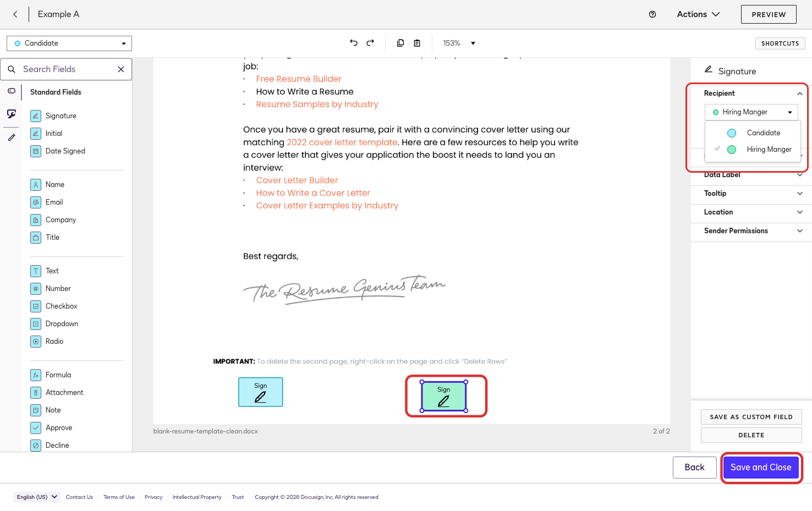Change the language from English (US)
The width and height of the screenshot is (812, 511).
pos(37,497)
